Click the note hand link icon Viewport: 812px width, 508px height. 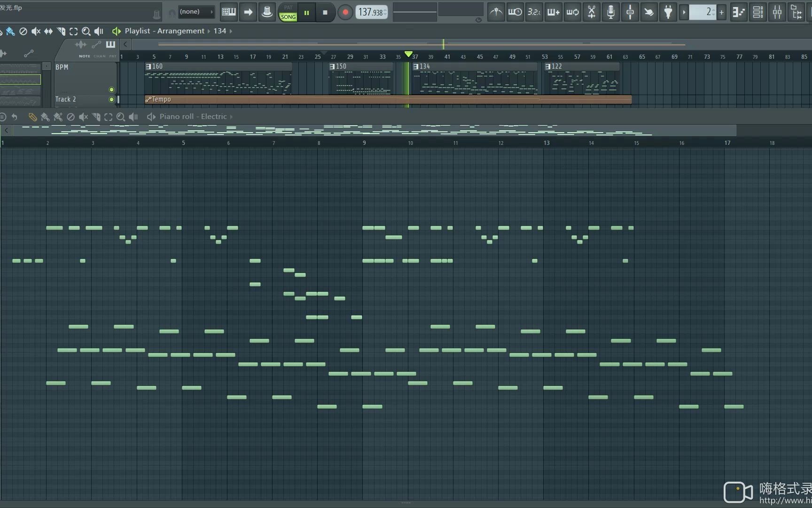649,12
